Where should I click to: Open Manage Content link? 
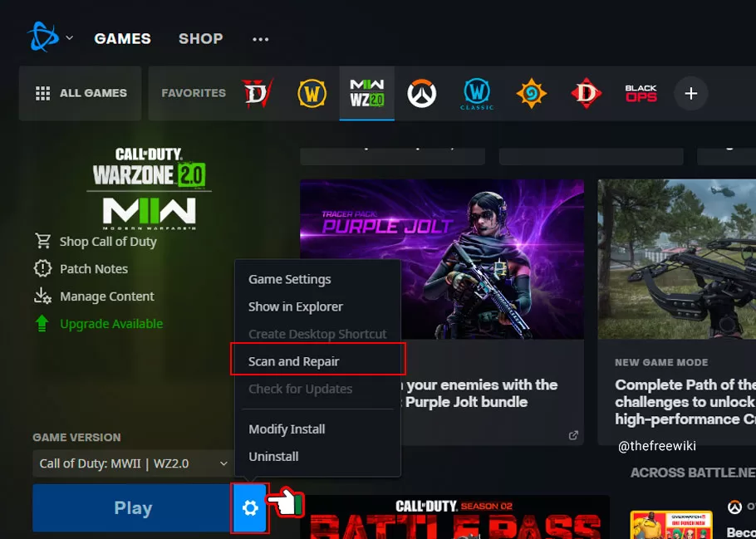[107, 296]
